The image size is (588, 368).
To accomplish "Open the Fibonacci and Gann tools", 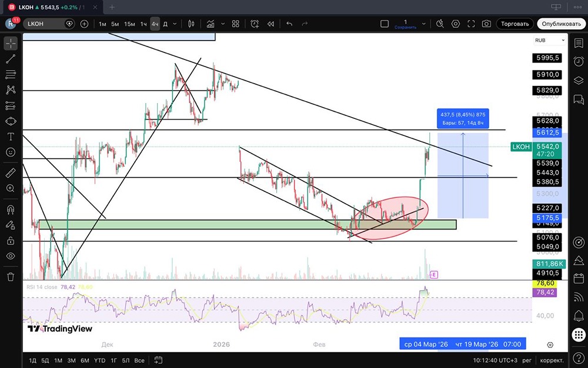I will coord(11,74).
